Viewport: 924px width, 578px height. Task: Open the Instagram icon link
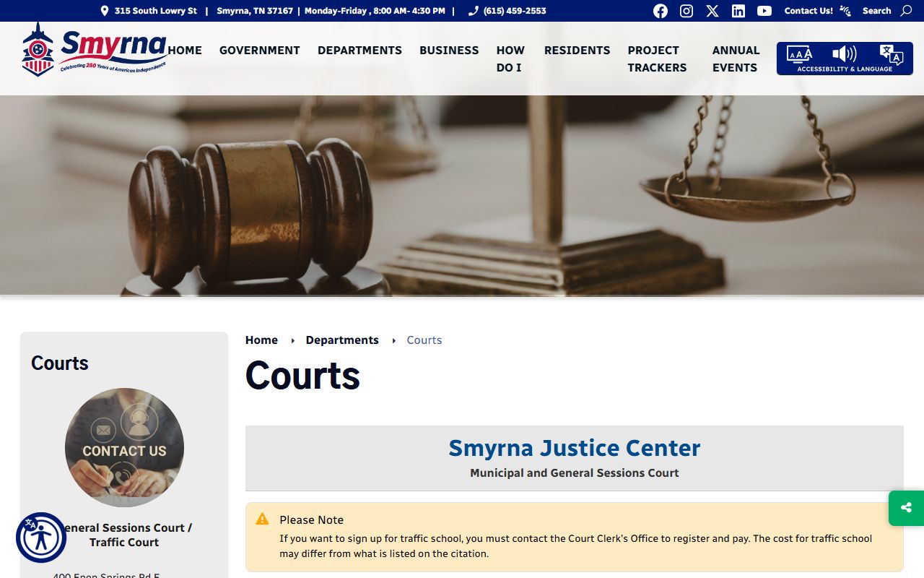[687, 11]
